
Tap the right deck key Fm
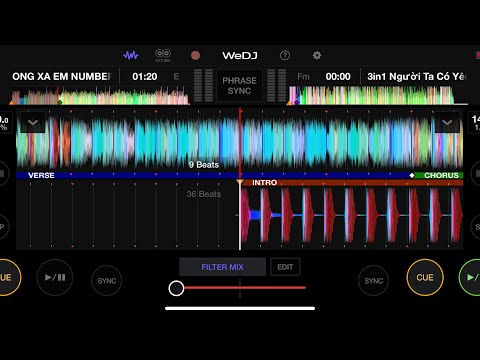pos(303,77)
